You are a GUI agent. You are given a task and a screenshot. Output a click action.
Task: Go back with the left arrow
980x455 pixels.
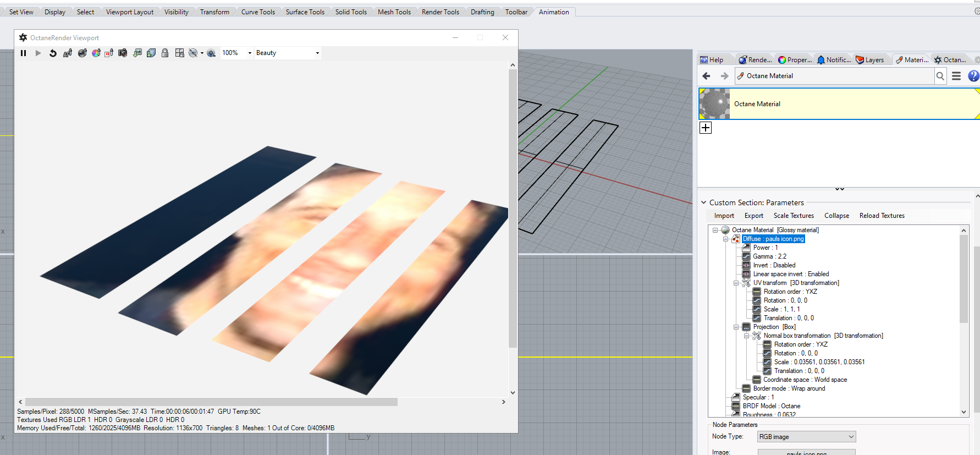click(707, 76)
